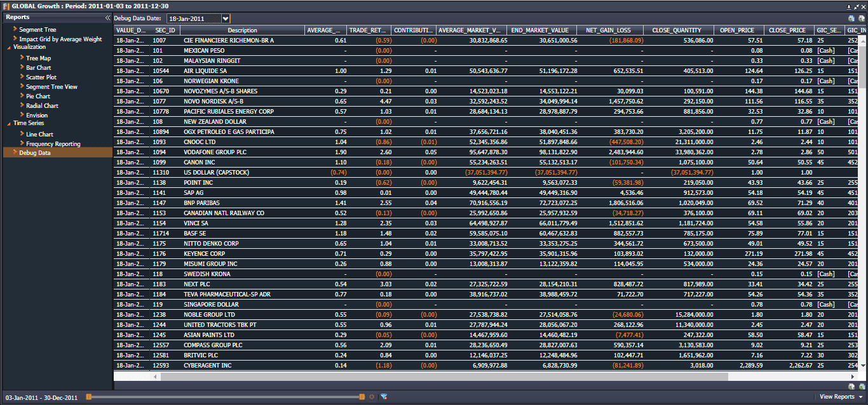Click the grey Excel export icon above the grid
Image resolution: width=868 pixels, height=405 pixels.
[862, 19]
